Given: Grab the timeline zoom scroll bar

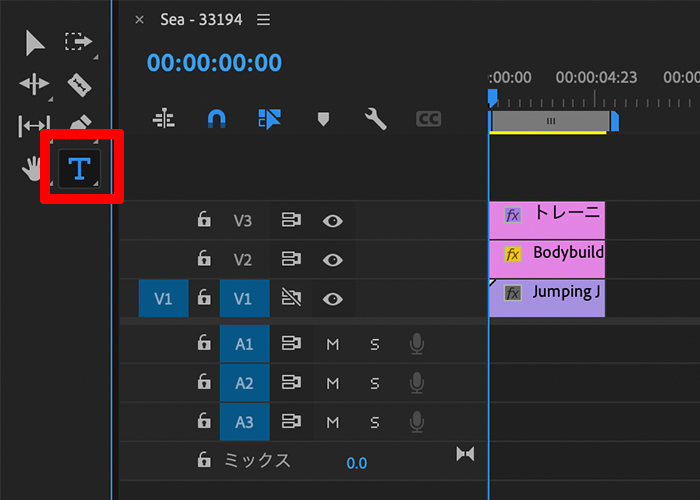Looking at the screenshot, I should click(551, 121).
